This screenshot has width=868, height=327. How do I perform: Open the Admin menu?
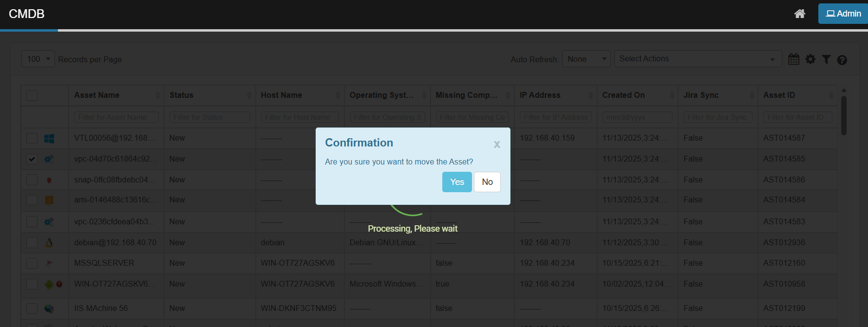click(x=843, y=14)
